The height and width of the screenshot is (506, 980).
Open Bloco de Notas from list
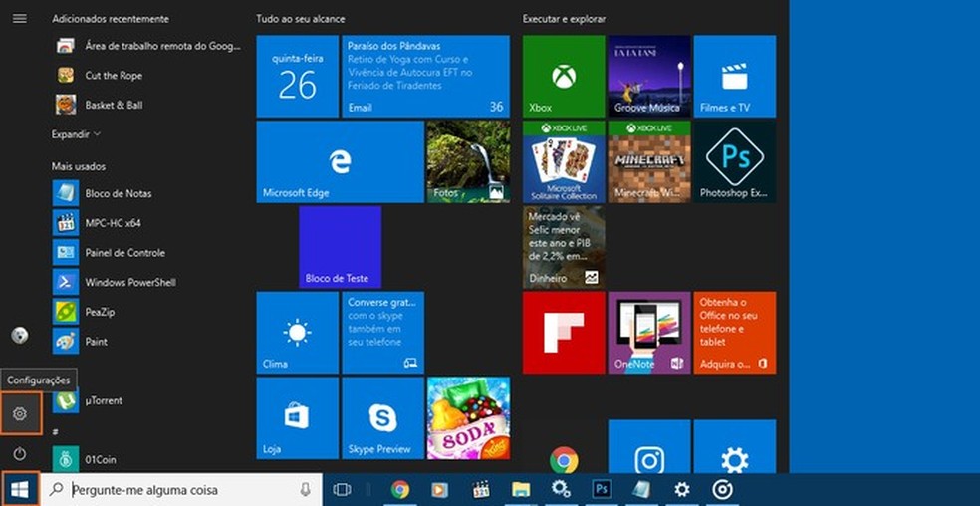pyautogui.click(x=118, y=193)
